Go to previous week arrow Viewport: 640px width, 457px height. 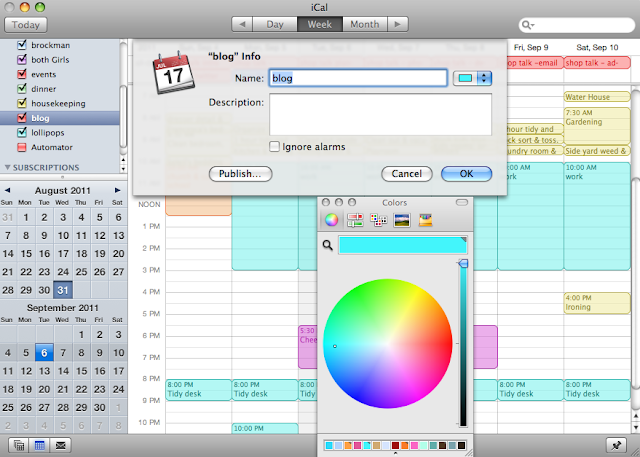tap(242, 24)
